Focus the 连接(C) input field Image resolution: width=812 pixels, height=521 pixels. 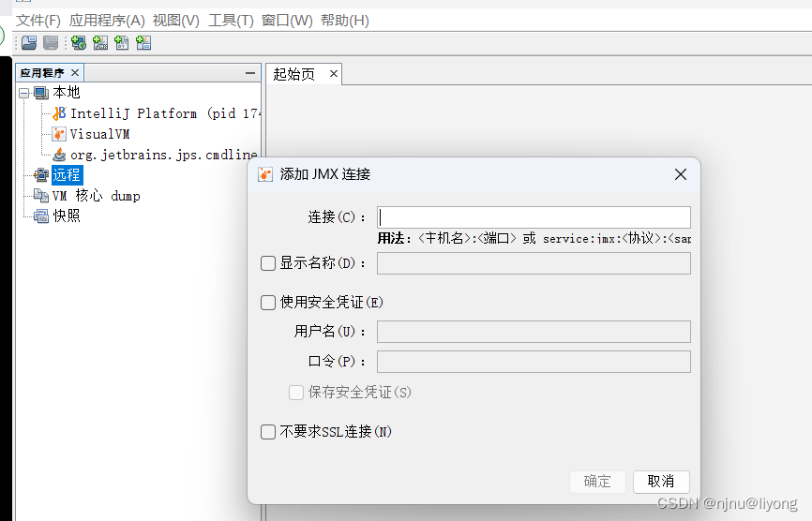[534, 217]
